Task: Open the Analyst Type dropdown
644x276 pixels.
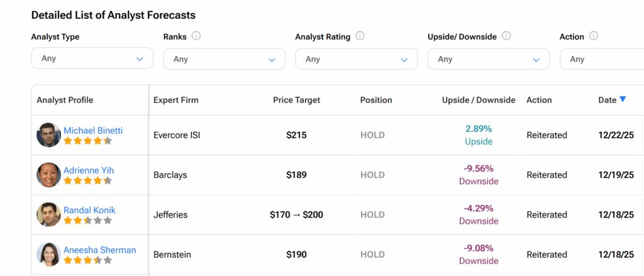Action: 92,58
